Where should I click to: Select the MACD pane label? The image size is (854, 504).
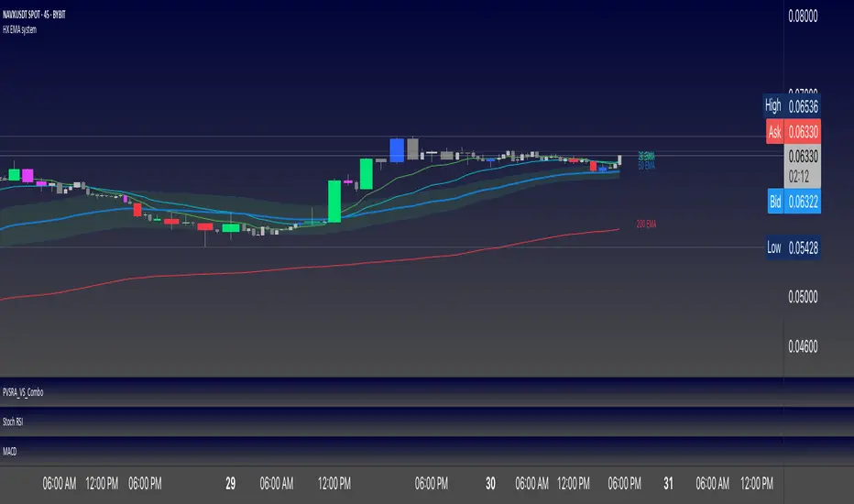[9, 451]
